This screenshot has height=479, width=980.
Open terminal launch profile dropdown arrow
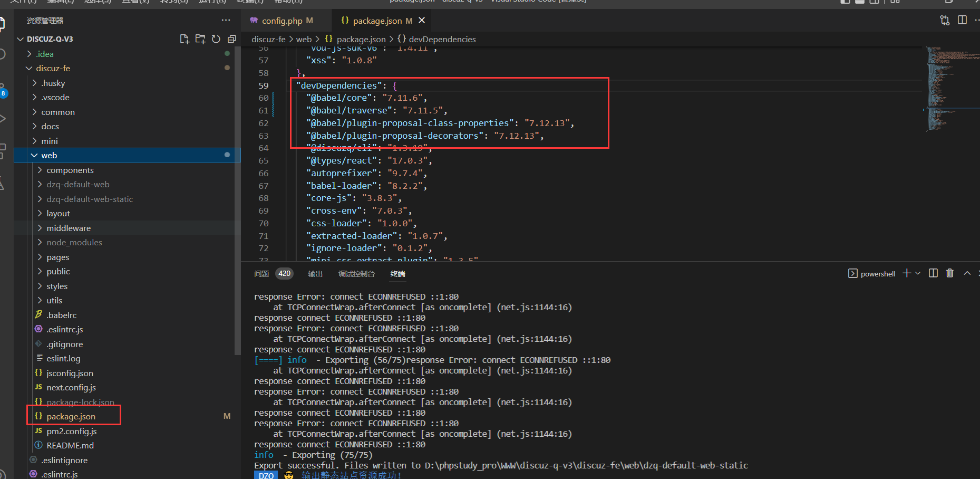coord(918,273)
